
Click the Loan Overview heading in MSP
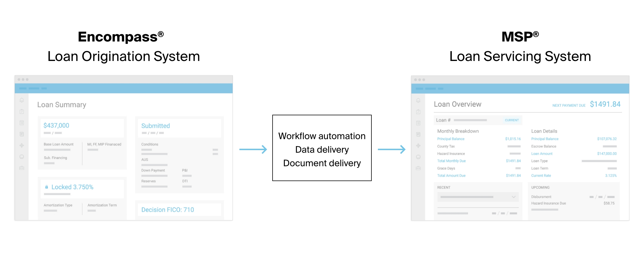458,104
